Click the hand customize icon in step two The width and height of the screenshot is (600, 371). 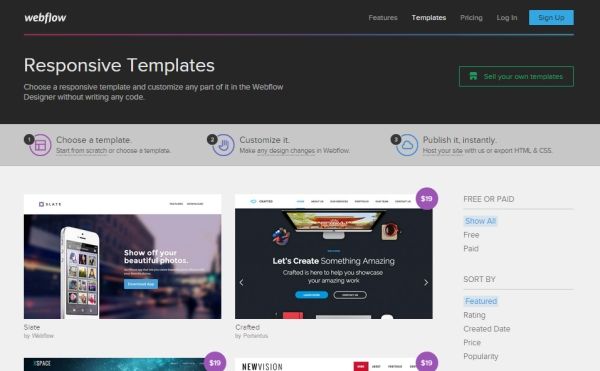pyautogui.click(x=224, y=145)
